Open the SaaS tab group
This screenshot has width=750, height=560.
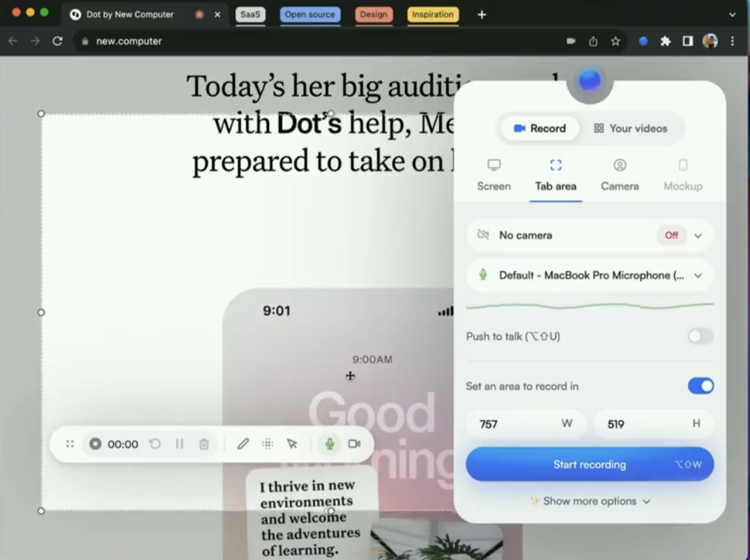250,15
